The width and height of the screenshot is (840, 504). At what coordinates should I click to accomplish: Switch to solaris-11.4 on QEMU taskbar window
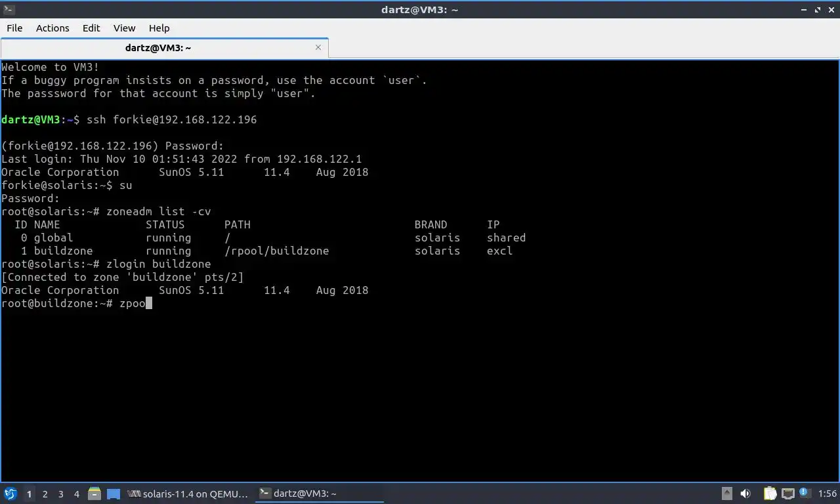pyautogui.click(x=188, y=493)
